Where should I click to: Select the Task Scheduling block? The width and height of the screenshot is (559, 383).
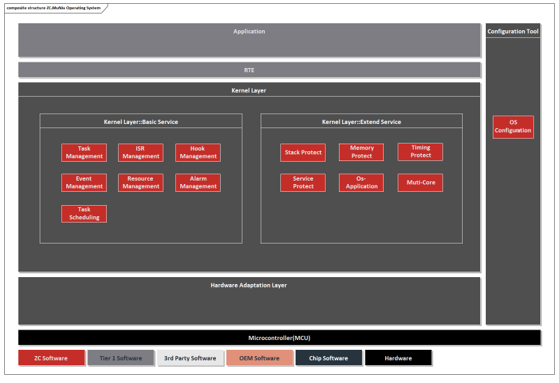tap(84, 214)
